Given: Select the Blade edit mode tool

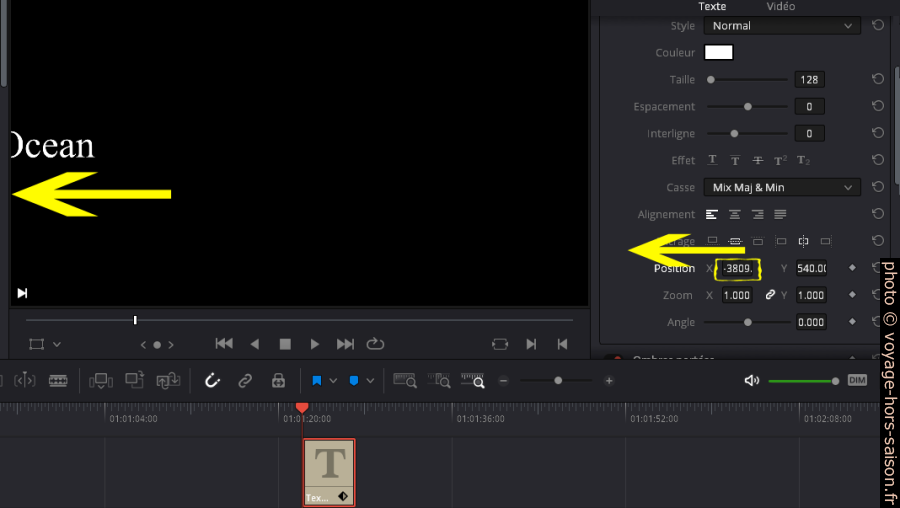Looking at the screenshot, I should pos(58,381).
